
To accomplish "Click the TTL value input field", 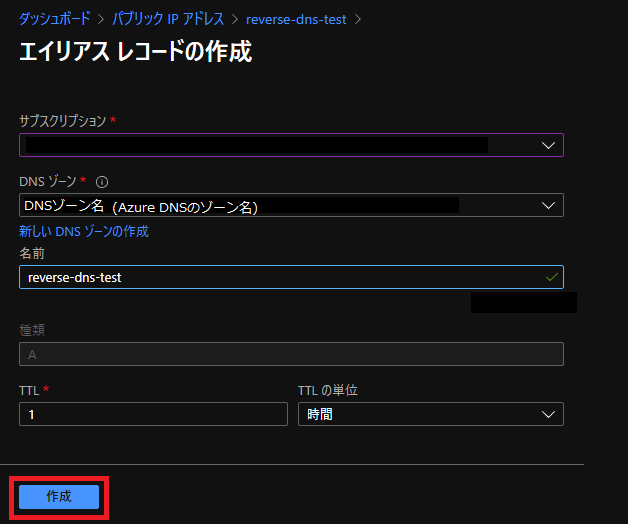I will coord(153,414).
